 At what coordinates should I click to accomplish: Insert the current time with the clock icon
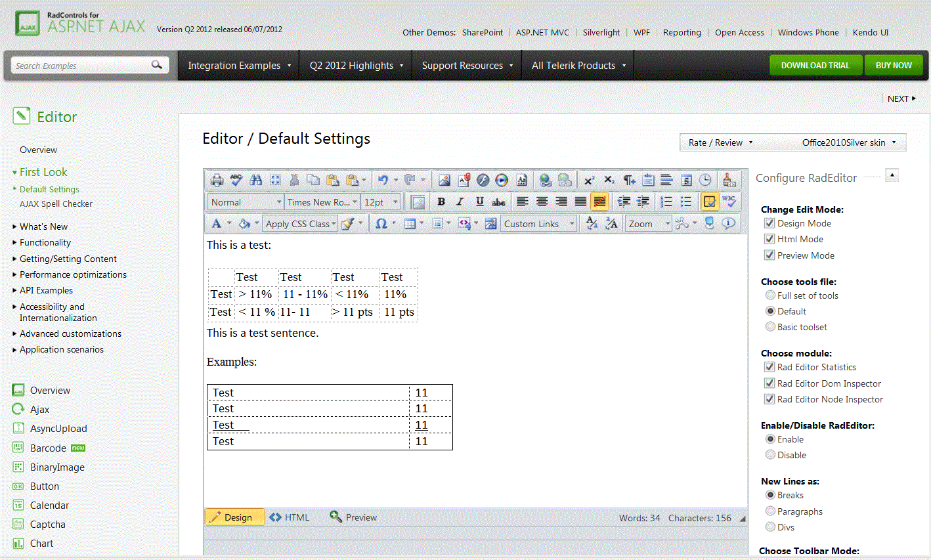[705, 180]
